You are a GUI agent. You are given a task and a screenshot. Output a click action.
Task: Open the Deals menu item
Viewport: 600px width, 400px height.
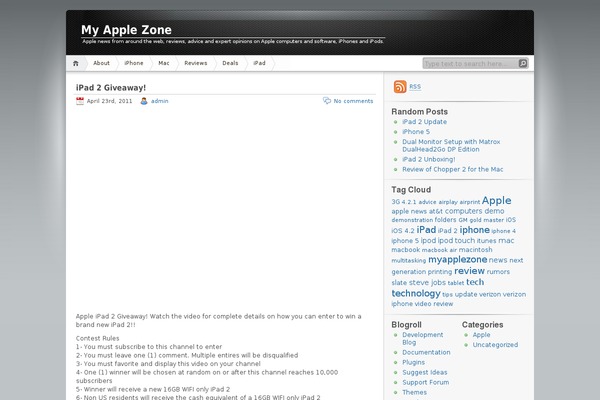pyautogui.click(x=230, y=63)
